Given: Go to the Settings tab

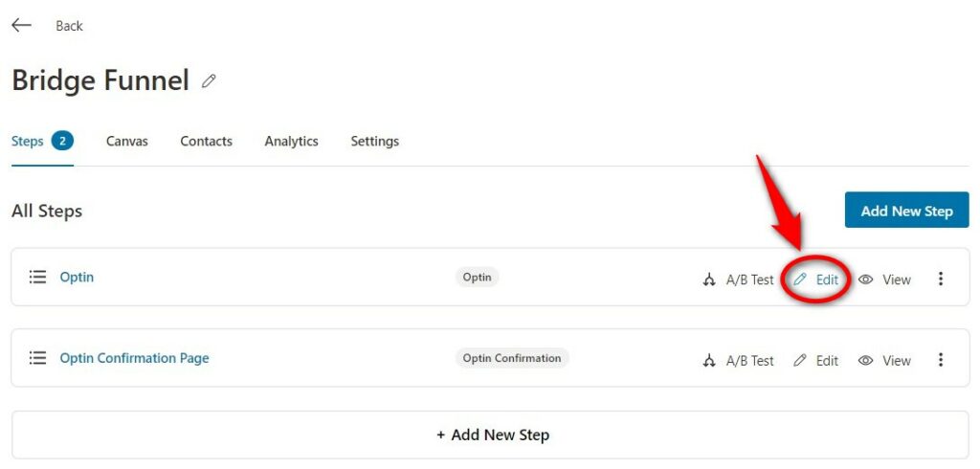Looking at the screenshot, I should pyautogui.click(x=375, y=142).
